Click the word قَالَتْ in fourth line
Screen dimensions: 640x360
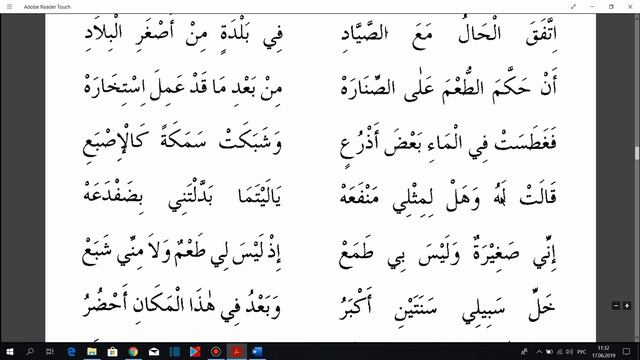[x=538, y=196]
